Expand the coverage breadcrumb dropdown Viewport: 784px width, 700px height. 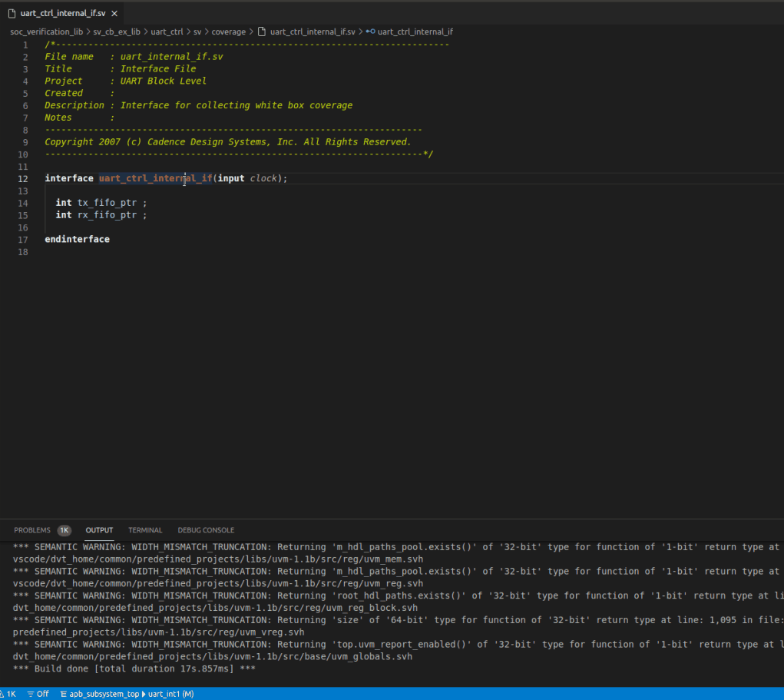228,32
